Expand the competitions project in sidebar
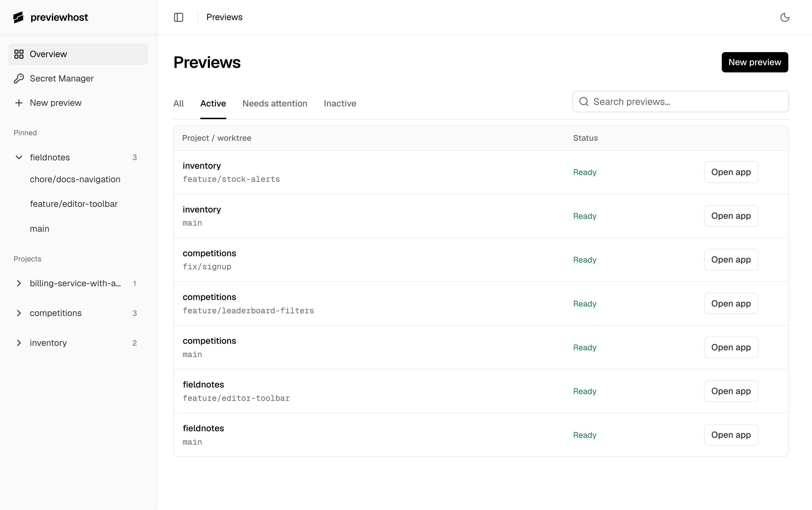Screen dimensions: 812x510 19,313
